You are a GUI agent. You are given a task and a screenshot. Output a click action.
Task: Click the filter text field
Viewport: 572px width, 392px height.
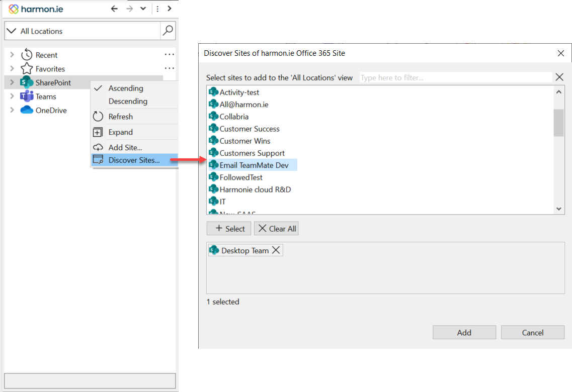[x=456, y=77]
